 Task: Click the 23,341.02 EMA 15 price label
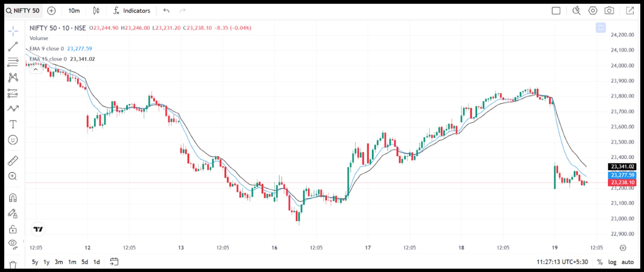[x=622, y=167]
